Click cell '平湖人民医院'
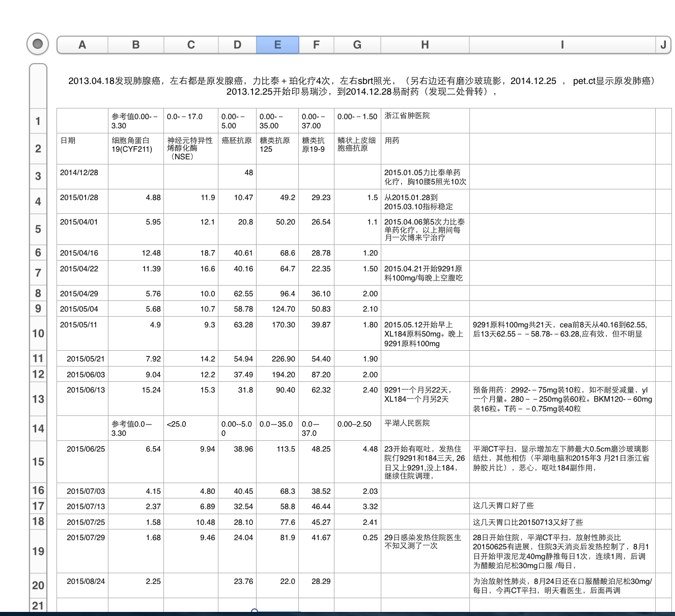 tap(425, 428)
